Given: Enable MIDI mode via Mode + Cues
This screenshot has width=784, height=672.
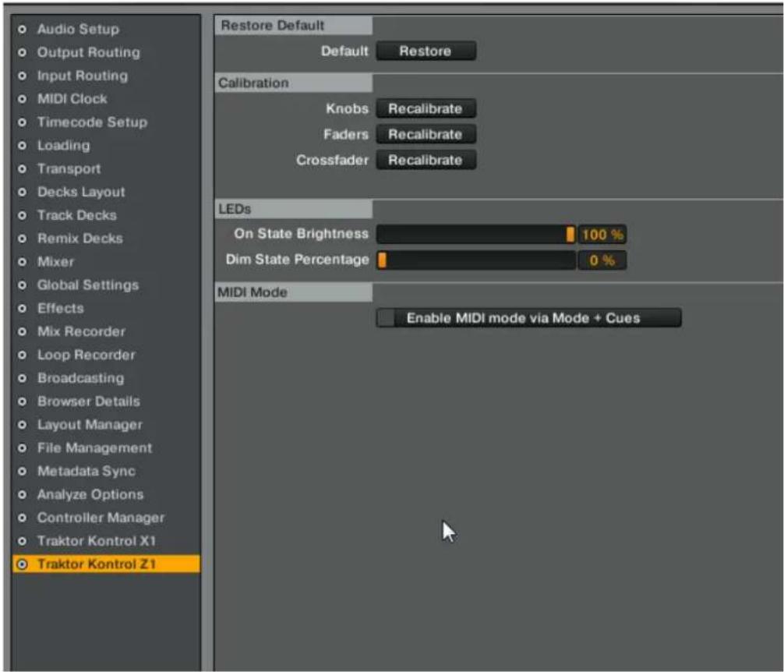Looking at the screenshot, I should [528, 318].
